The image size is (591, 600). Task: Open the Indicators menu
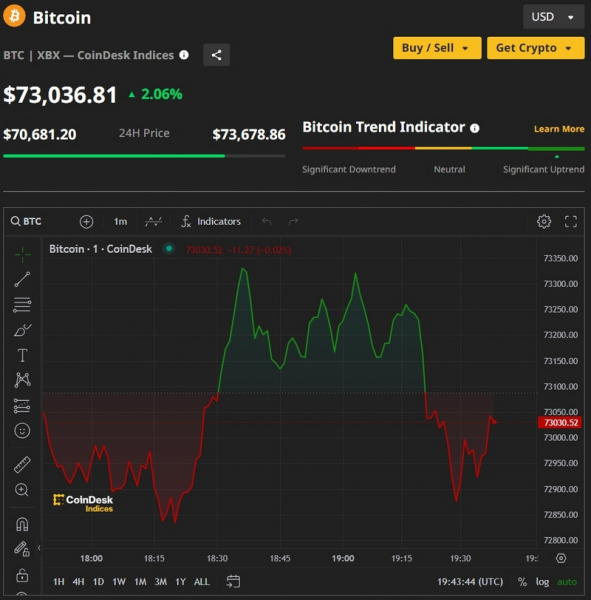pyautogui.click(x=211, y=221)
